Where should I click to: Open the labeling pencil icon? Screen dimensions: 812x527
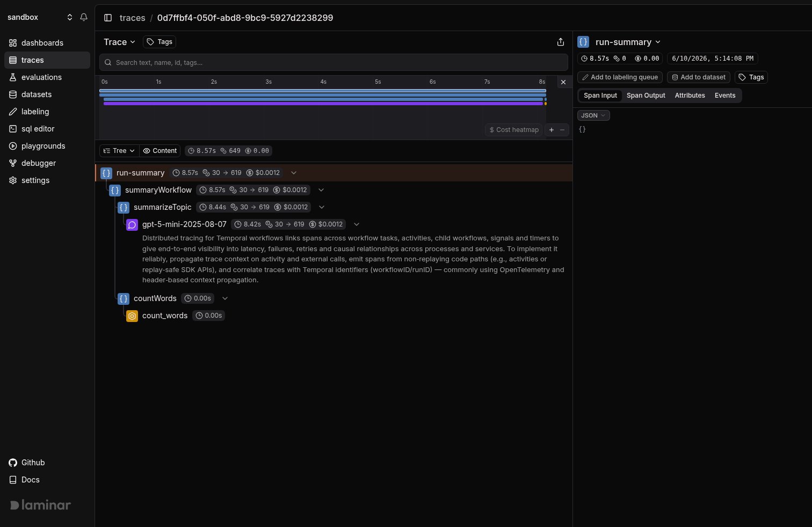pyautogui.click(x=13, y=112)
